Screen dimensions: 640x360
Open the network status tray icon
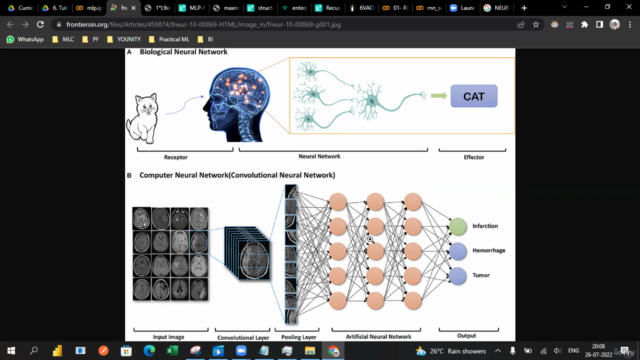(543, 351)
